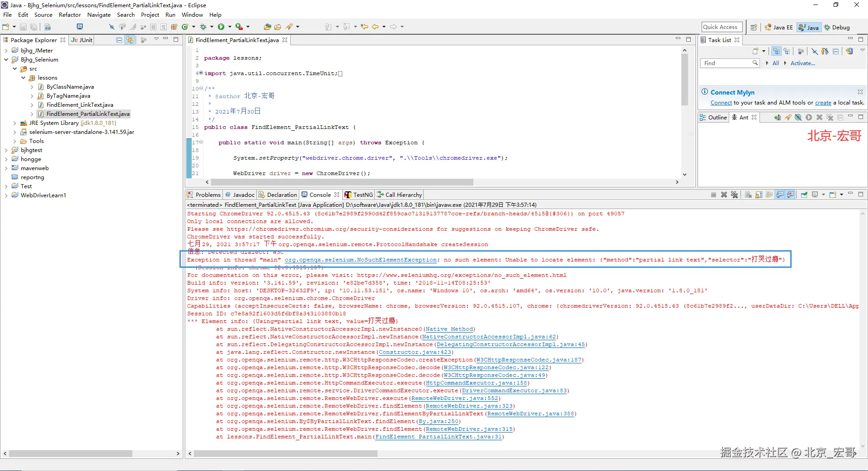
Task: Close the Connect Mylyn notification
Action: [x=860, y=92]
